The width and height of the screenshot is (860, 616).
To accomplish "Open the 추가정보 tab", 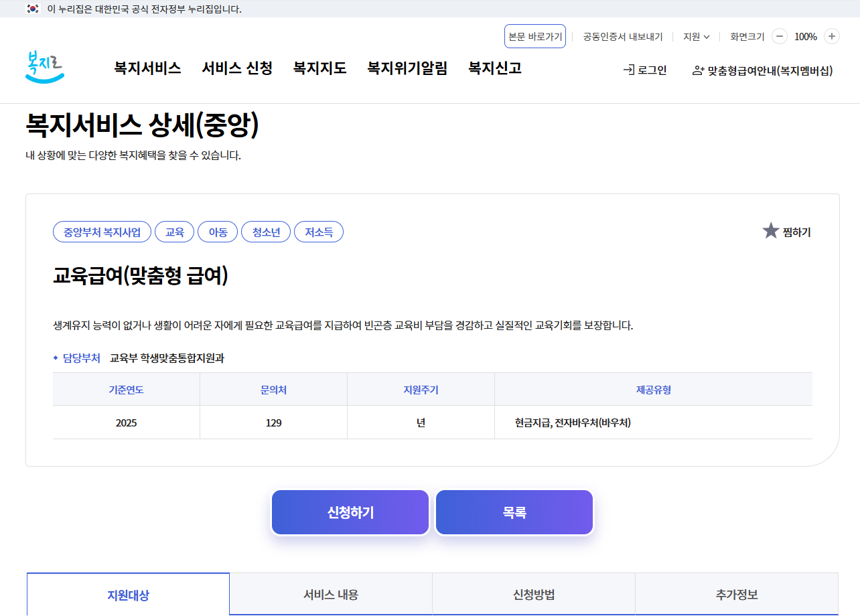I will coord(737,593).
